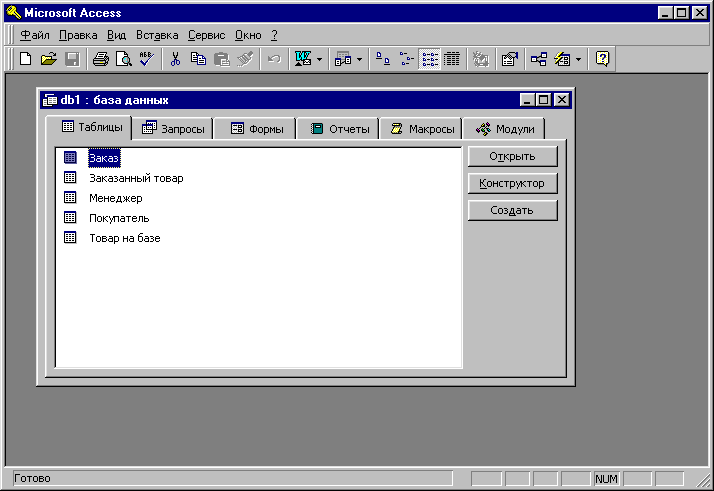Switch to the Макросы tab

422,129
